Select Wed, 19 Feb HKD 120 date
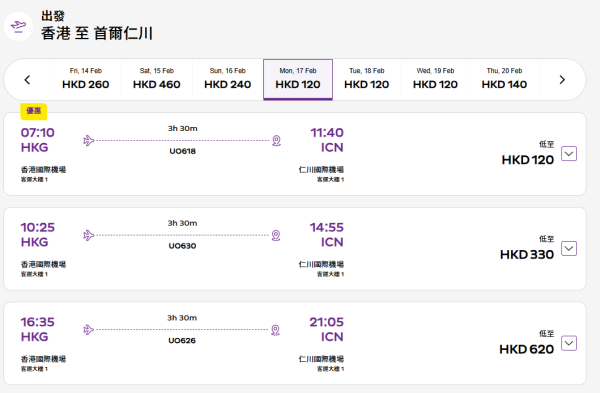This screenshot has height=393, width=600. [435, 80]
